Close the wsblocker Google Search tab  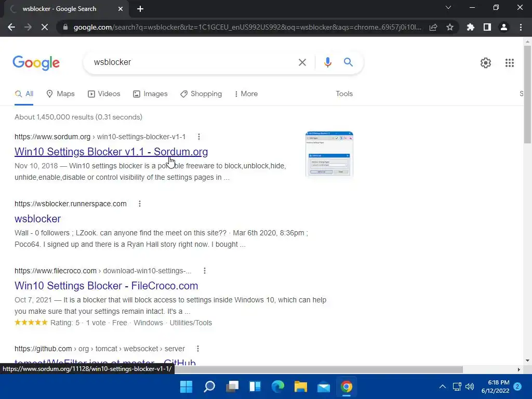tap(121, 9)
